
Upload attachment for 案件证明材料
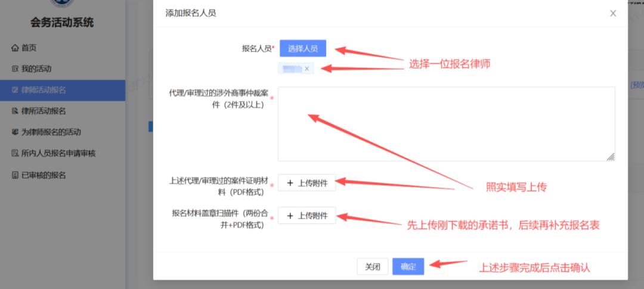point(307,183)
